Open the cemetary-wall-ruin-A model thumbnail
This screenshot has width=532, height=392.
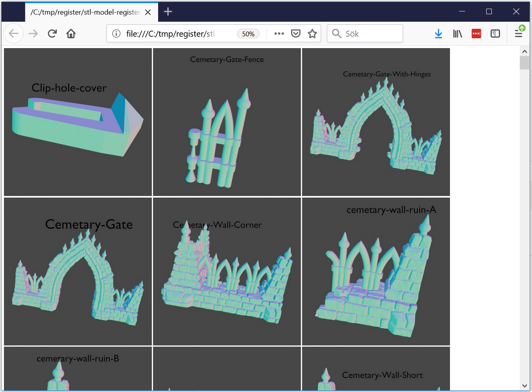coord(376,271)
